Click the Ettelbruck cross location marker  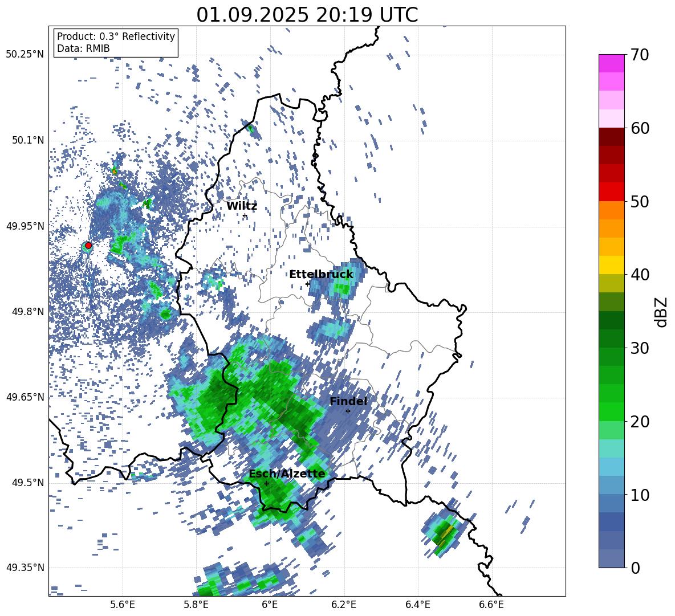[x=307, y=284]
